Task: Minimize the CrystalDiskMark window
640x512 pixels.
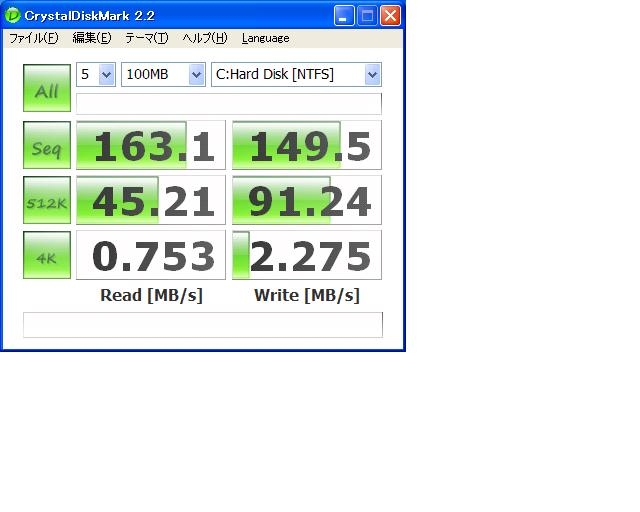Action: click(344, 16)
